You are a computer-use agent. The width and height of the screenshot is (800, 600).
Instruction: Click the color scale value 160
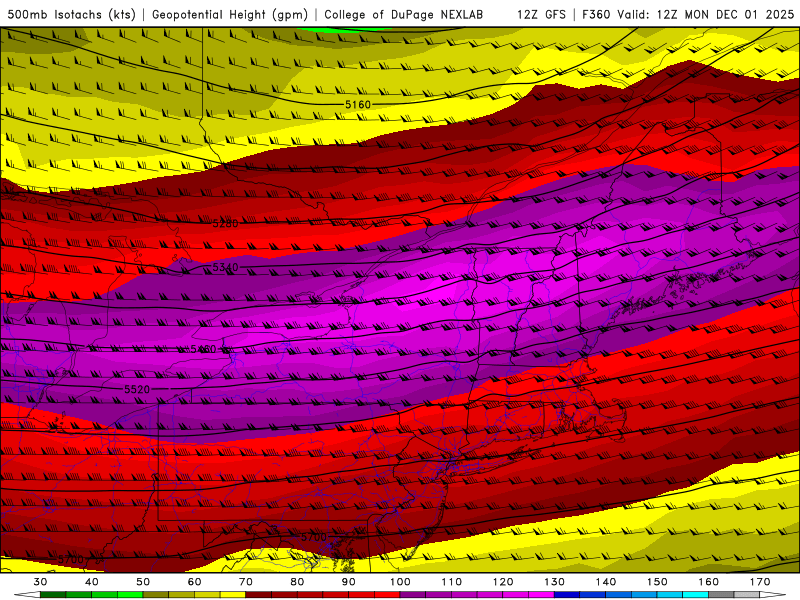[709, 582]
